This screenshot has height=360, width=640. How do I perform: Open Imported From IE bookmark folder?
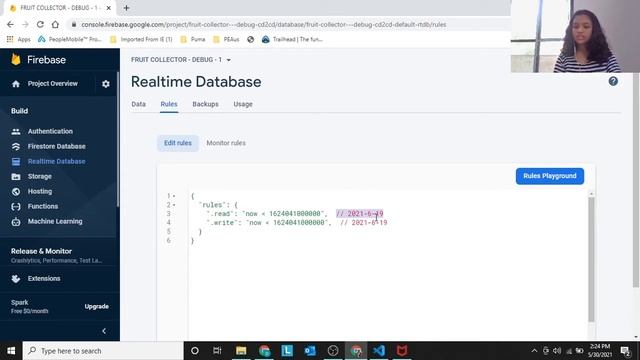(141, 39)
